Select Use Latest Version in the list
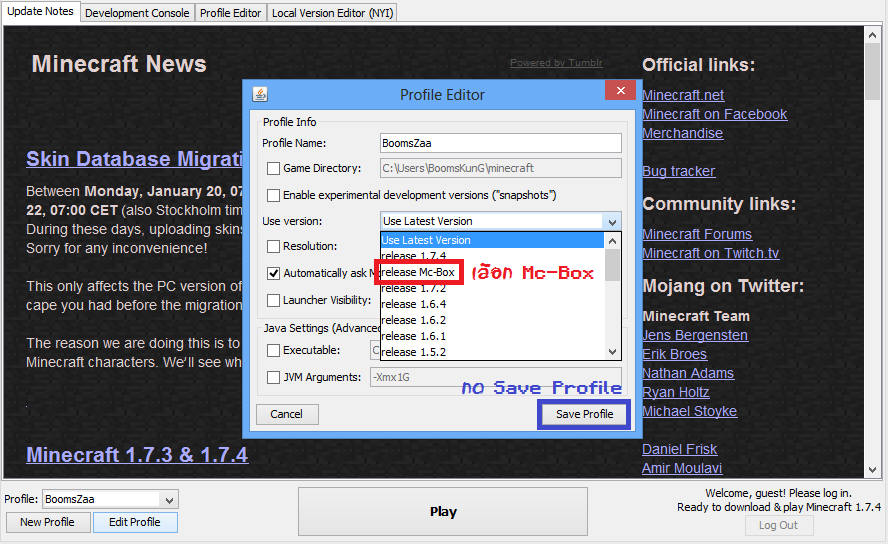This screenshot has width=888, height=544. point(492,240)
